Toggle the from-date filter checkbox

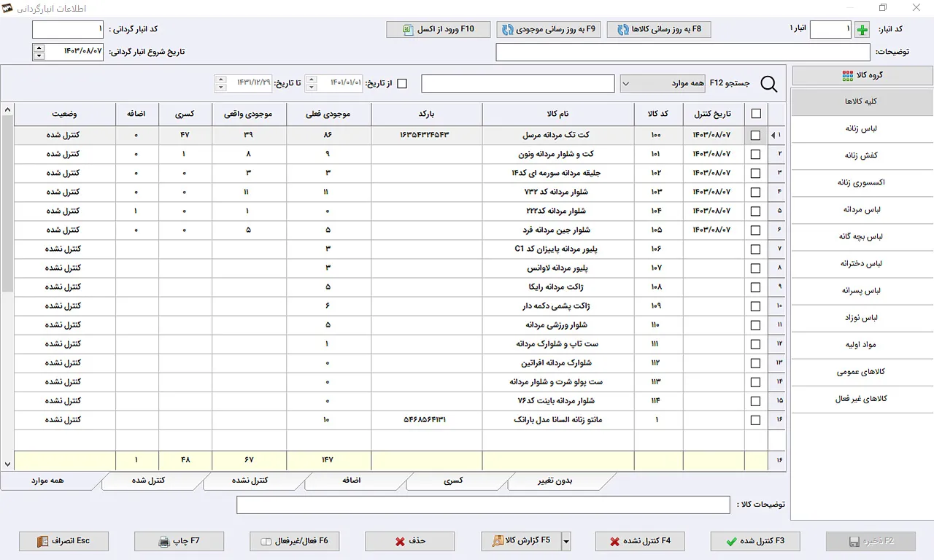coord(401,84)
